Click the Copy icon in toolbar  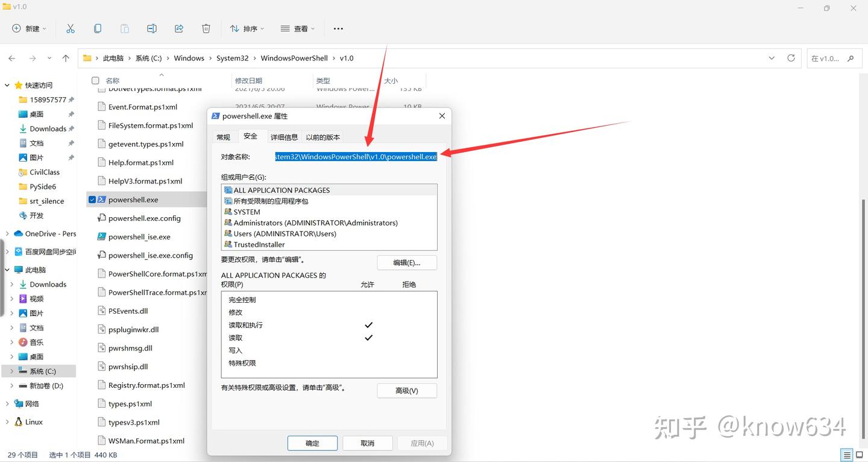click(98, 28)
